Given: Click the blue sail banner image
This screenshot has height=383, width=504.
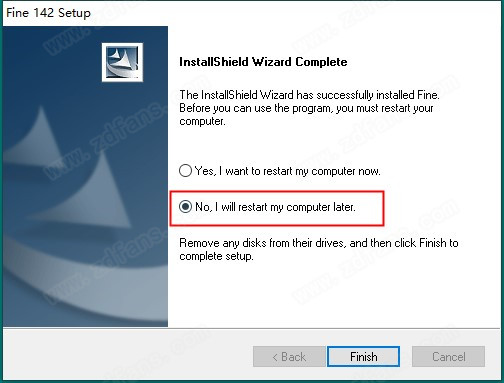Looking at the screenshot, I should tap(85, 176).
